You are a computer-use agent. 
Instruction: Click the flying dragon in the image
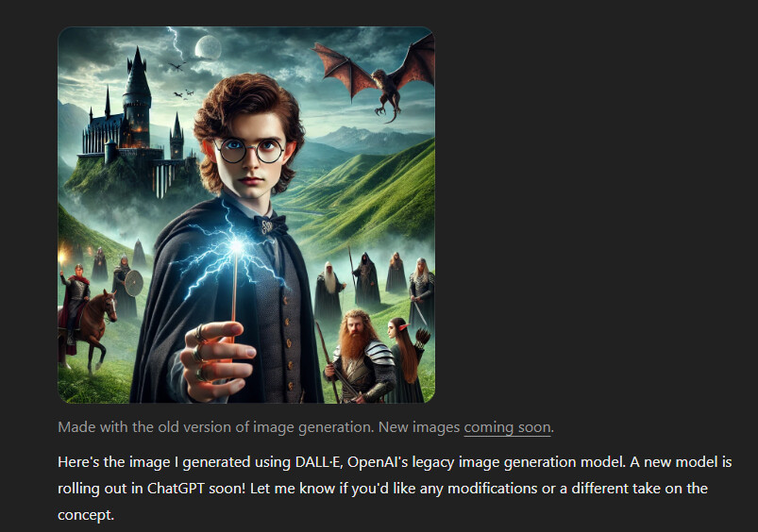(x=375, y=77)
